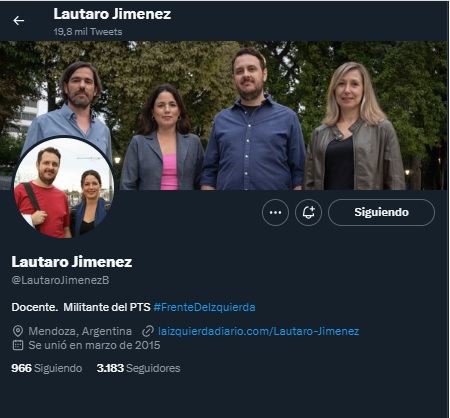Go back using the arrow icon

[x=18, y=21]
